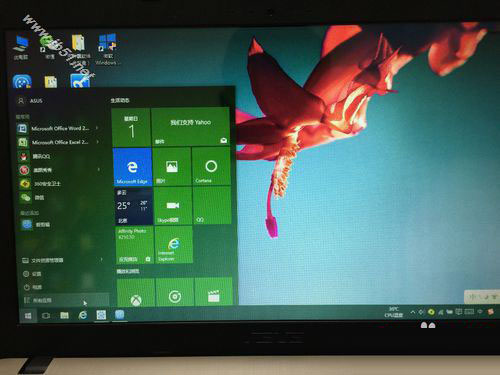Open the Store tile featuring Affinity Photo
500x375 pixels.
click(135, 245)
